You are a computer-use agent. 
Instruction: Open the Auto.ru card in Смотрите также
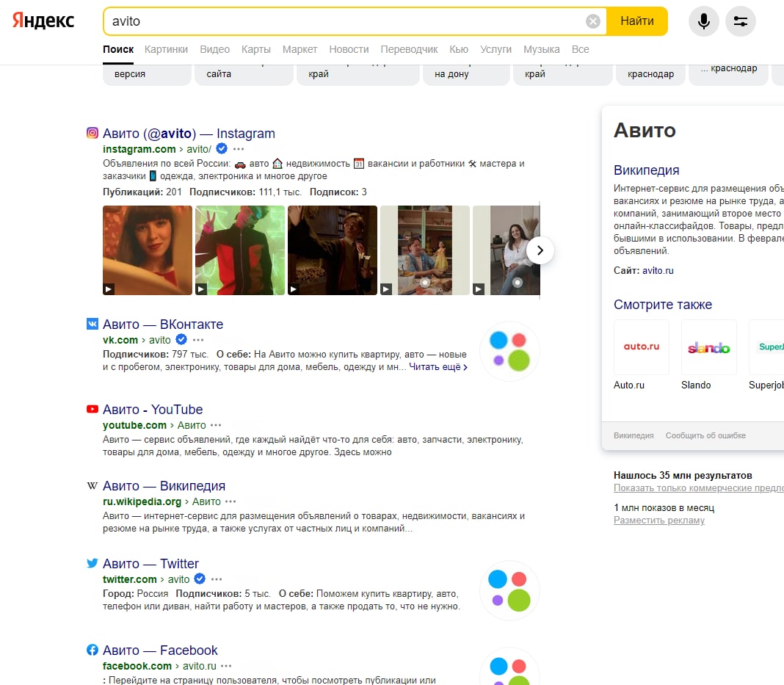(641, 355)
